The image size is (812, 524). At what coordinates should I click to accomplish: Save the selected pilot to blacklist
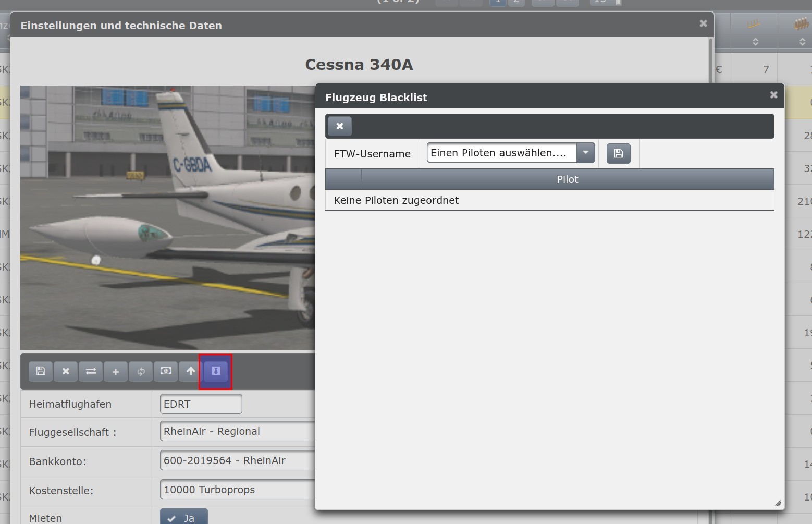pyautogui.click(x=619, y=153)
